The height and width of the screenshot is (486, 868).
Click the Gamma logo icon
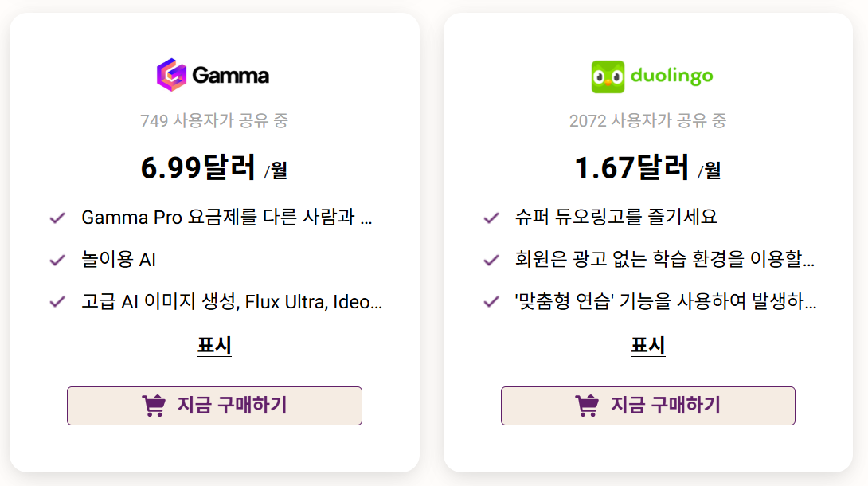tap(171, 75)
